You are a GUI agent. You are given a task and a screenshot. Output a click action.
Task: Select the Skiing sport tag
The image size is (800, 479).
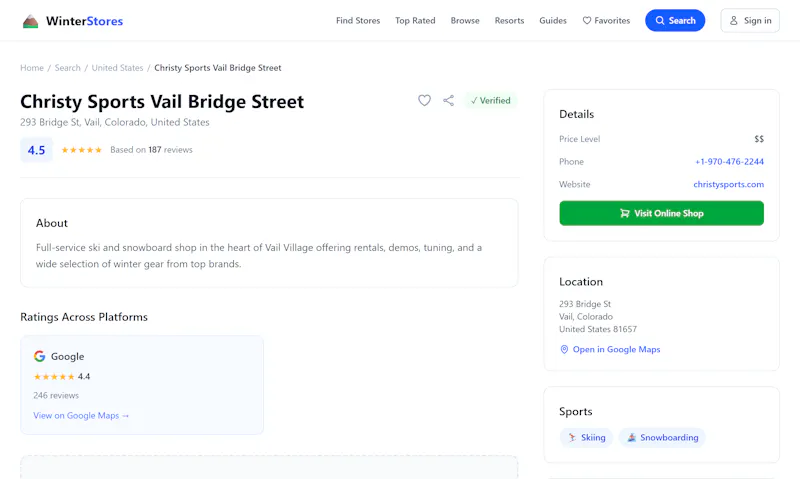pos(586,437)
